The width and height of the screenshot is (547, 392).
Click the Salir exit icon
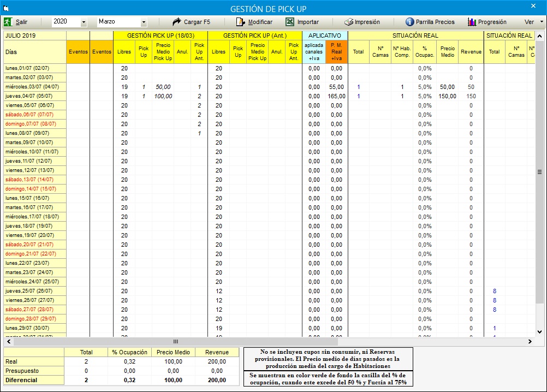(8, 22)
